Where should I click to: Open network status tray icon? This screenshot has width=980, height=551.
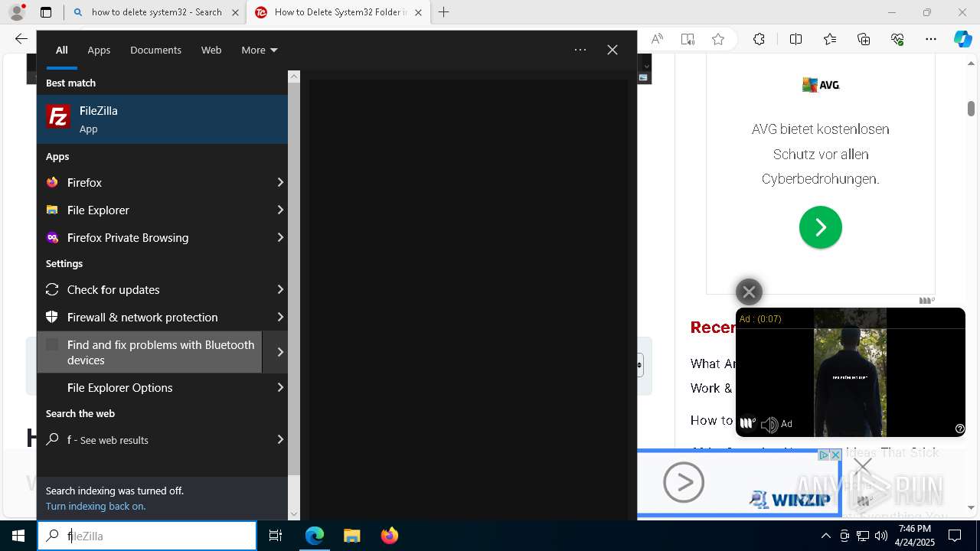pos(863,536)
